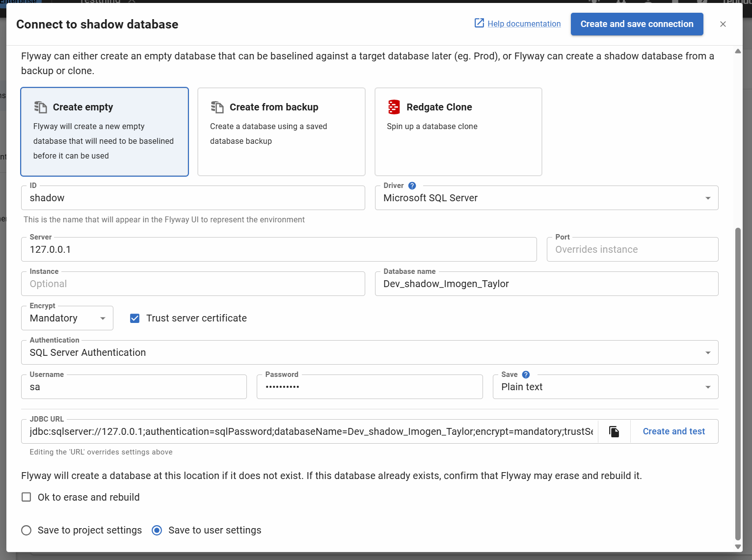Image resolution: width=752 pixels, height=560 pixels.
Task: Click the external link icon beside Help documentation
Action: (479, 23)
